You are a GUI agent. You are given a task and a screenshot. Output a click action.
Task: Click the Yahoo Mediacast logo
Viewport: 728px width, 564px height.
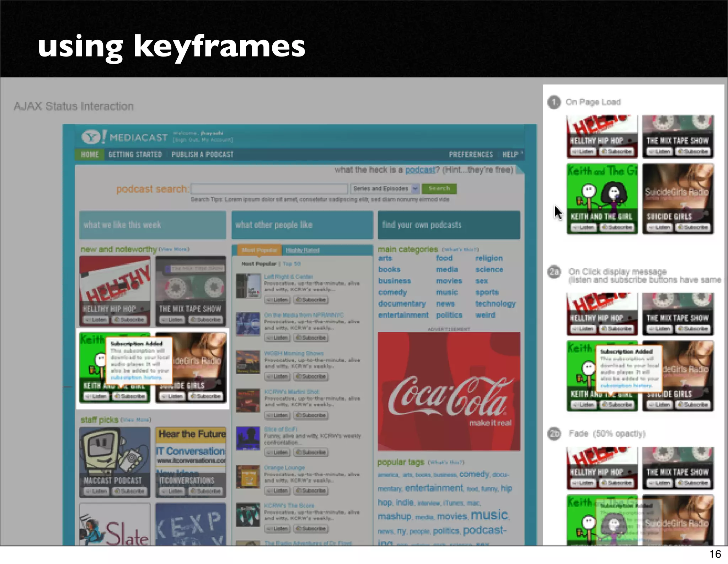click(124, 137)
